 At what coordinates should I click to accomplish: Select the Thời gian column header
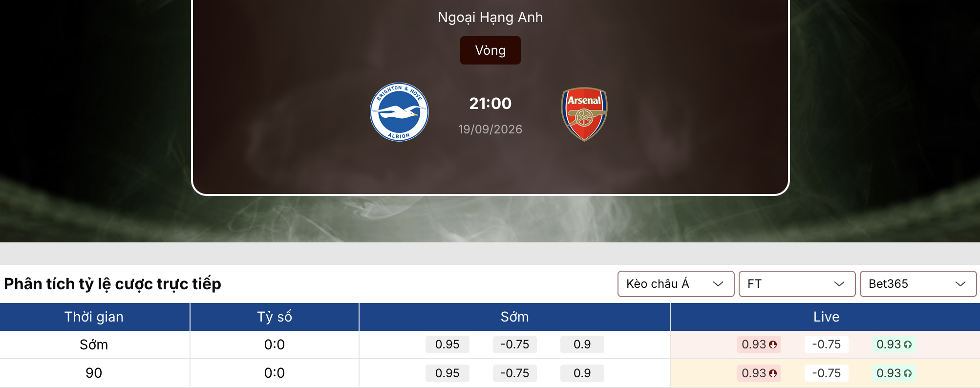[94, 317]
